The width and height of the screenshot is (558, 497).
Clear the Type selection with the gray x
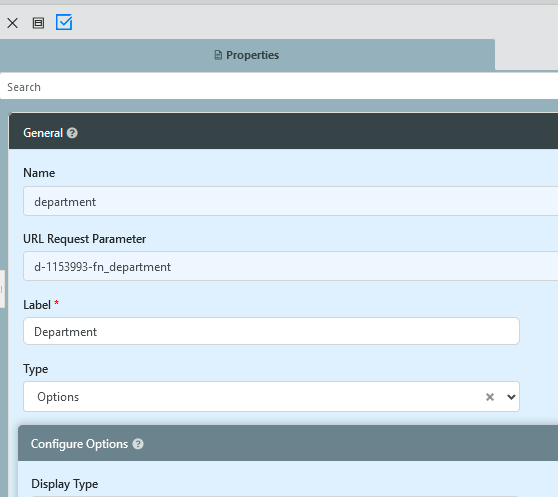pyautogui.click(x=490, y=397)
